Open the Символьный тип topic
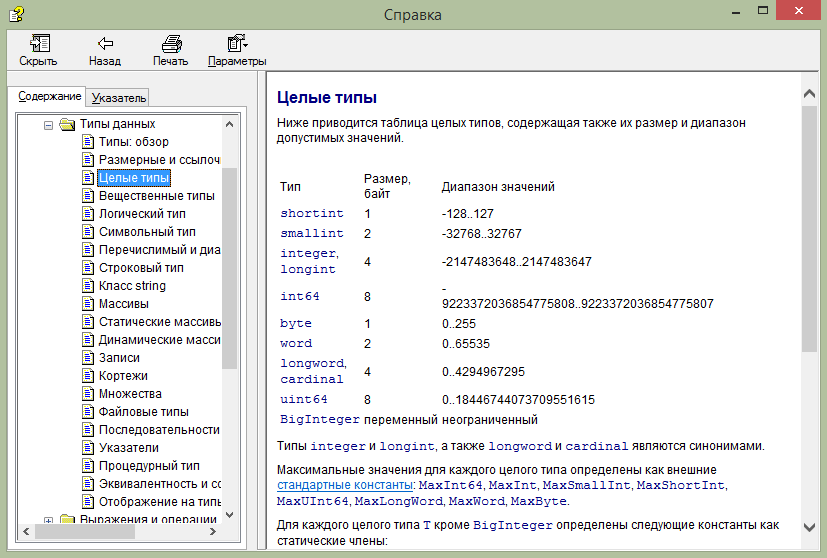The image size is (827, 558). [x=147, y=232]
